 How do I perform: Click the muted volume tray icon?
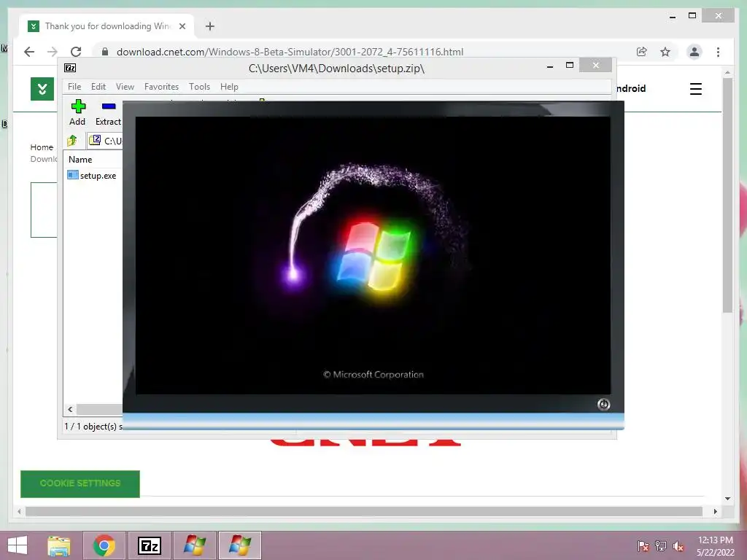click(x=678, y=545)
